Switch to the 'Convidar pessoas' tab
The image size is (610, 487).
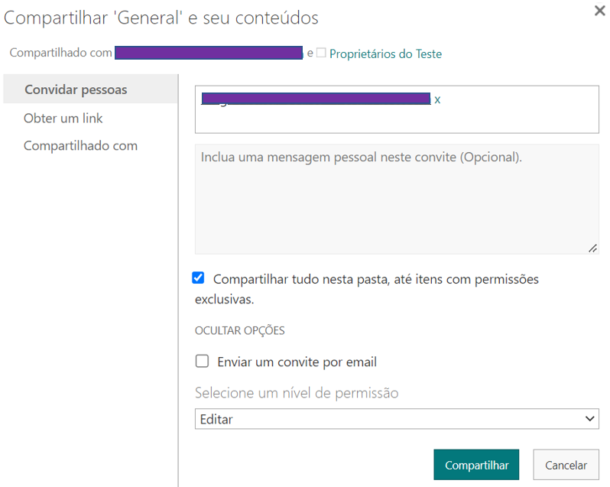(x=76, y=90)
